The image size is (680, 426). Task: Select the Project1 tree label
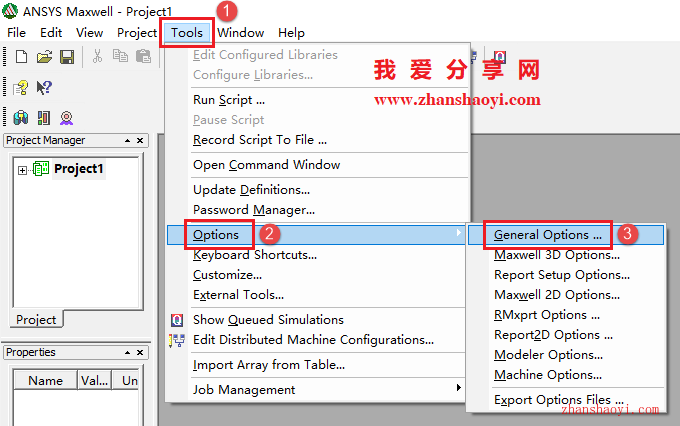(78, 168)
